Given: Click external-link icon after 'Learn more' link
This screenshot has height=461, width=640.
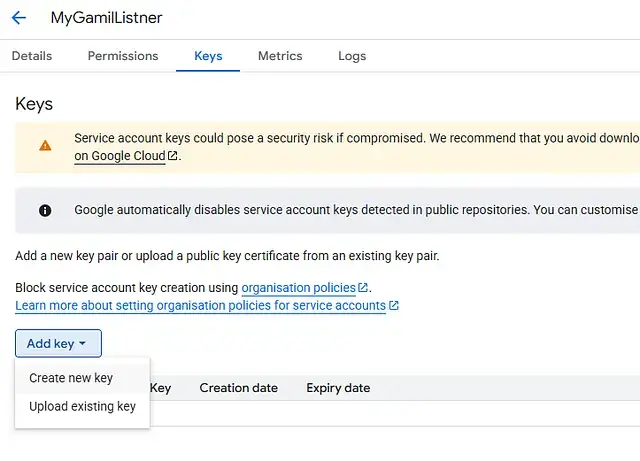Looking at the screenshot, I should pos(394,306).
